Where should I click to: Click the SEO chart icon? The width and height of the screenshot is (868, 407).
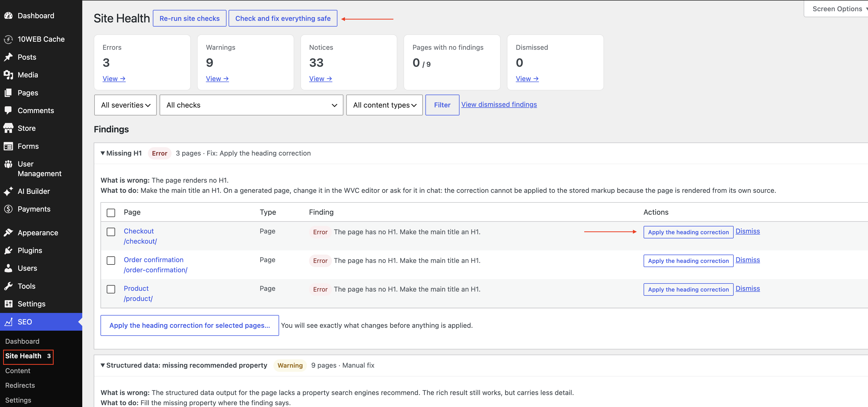point(8,322)
